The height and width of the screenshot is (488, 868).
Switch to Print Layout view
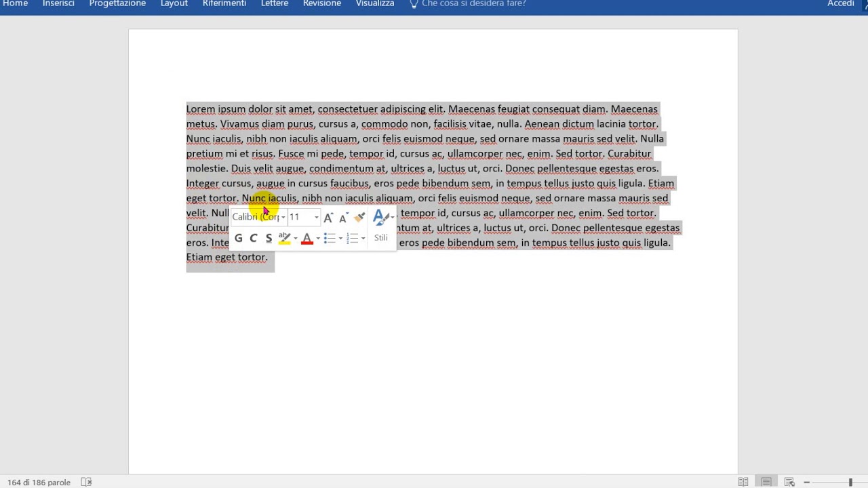pyautogui.click(x=766, y=482)
